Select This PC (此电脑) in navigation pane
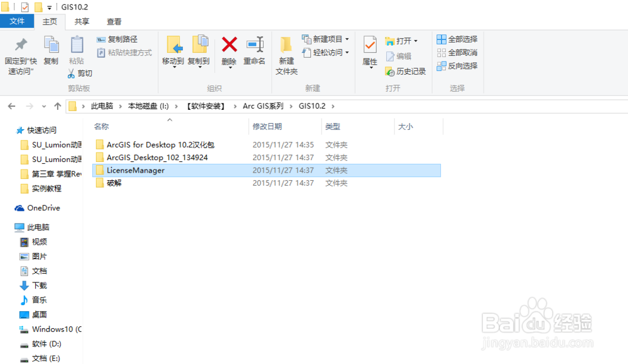 32,227
